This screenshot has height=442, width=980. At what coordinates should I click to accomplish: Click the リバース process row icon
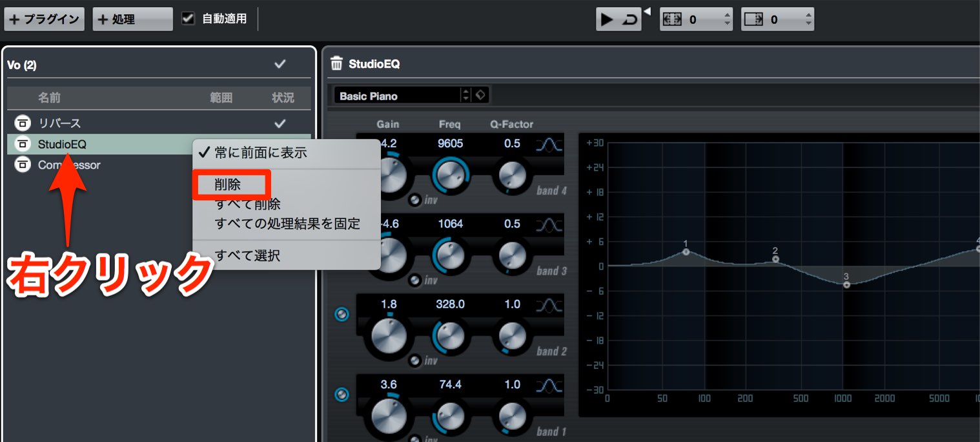[23, 123]
